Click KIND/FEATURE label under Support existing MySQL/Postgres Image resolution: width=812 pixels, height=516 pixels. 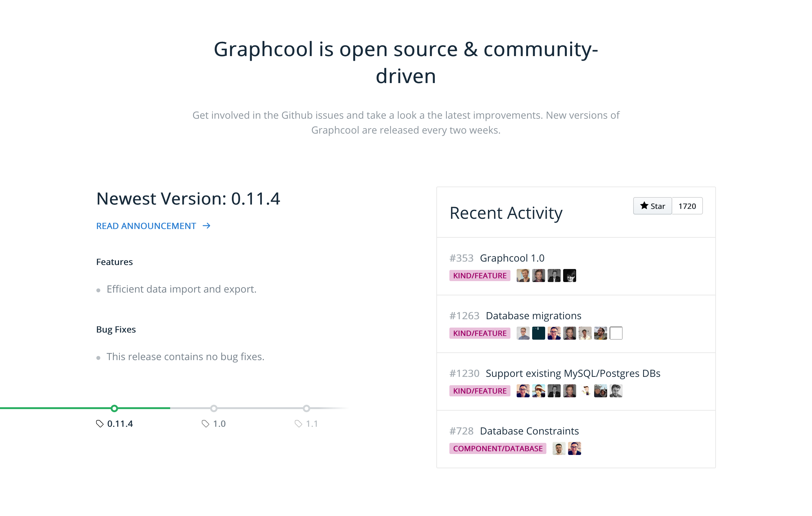[x=480, y=391]
